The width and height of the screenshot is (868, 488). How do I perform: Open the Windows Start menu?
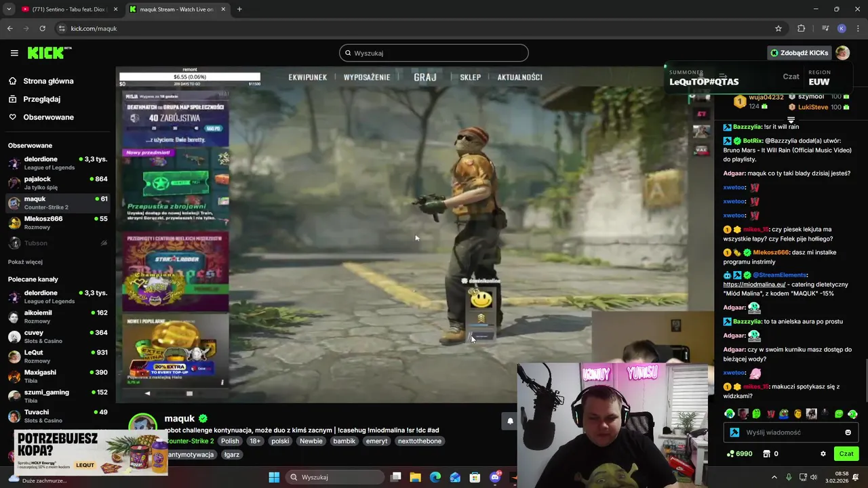pos(274,477)
